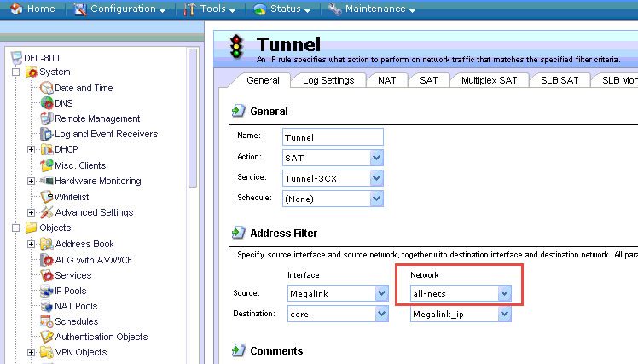Select the General tab
The width and height of the screenshot is (638, 364).
point(263,80)
